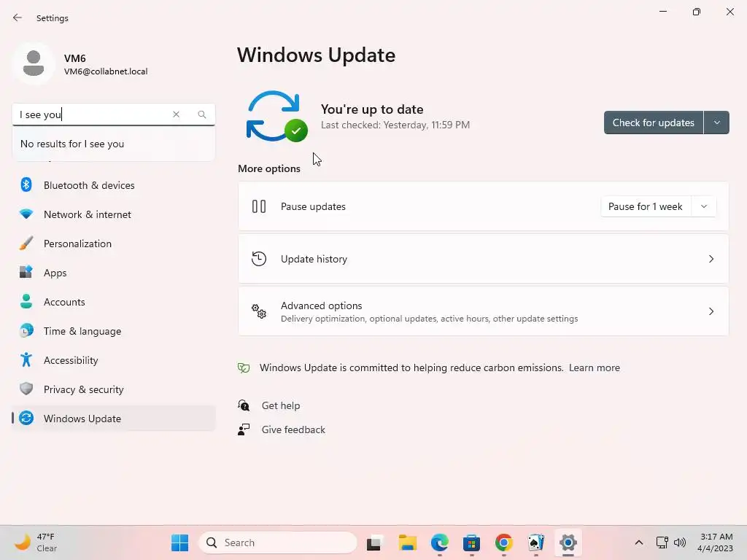
Task: Click the Advanced options gears icon
Action: pos(259,311)
